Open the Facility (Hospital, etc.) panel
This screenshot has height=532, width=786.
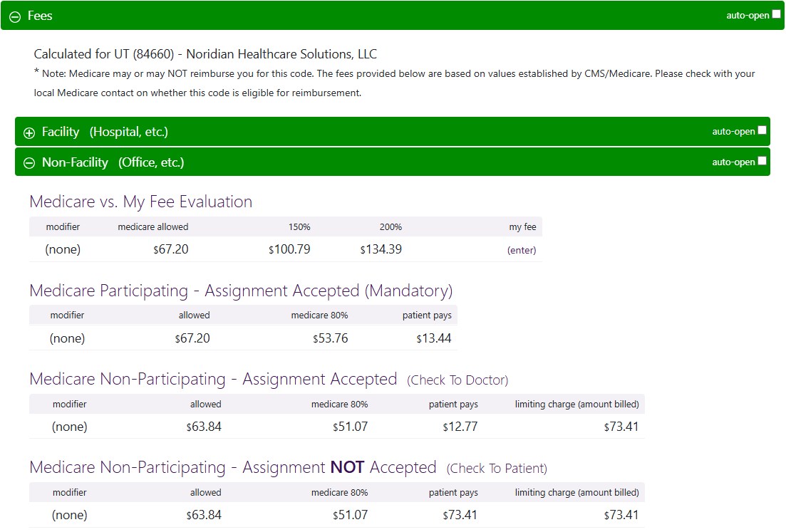393,132
